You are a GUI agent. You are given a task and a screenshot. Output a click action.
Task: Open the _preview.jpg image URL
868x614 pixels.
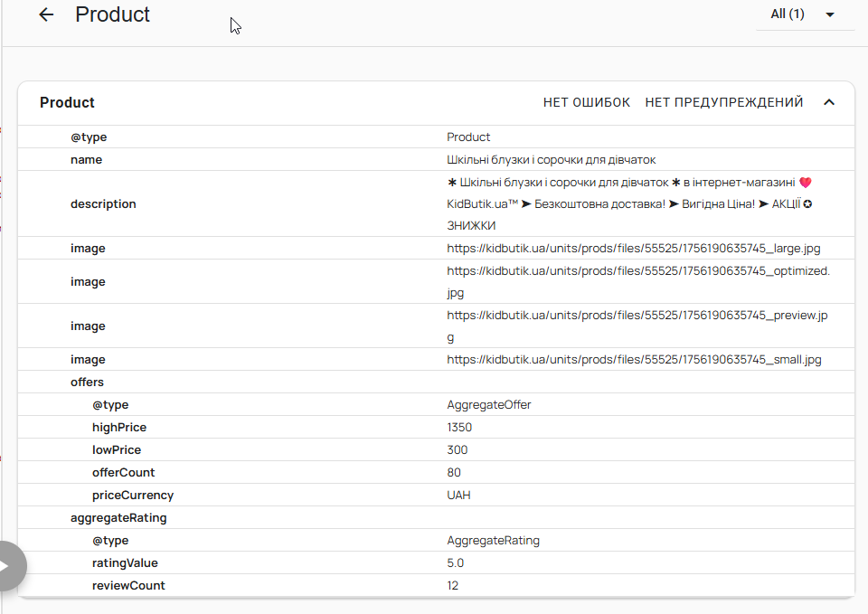pyautogui.click(x=637, y=326)
